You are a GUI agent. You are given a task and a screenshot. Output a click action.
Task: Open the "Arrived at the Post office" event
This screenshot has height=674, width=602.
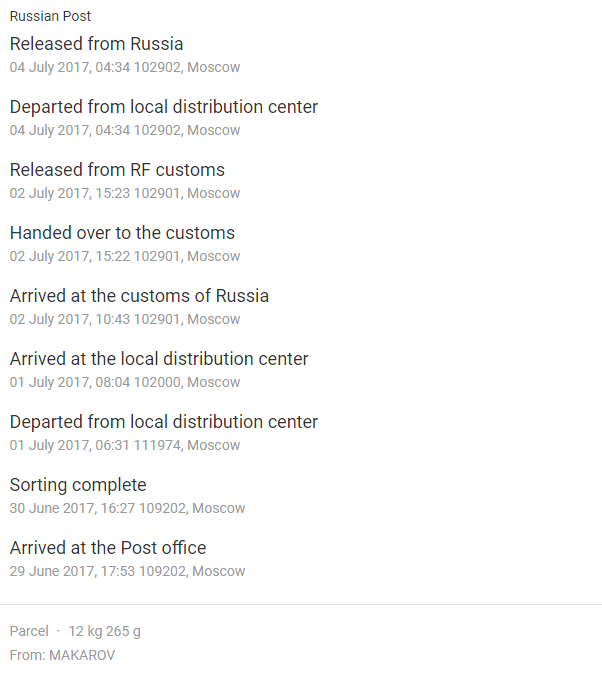pyautogui.click(x=108, y=548)
